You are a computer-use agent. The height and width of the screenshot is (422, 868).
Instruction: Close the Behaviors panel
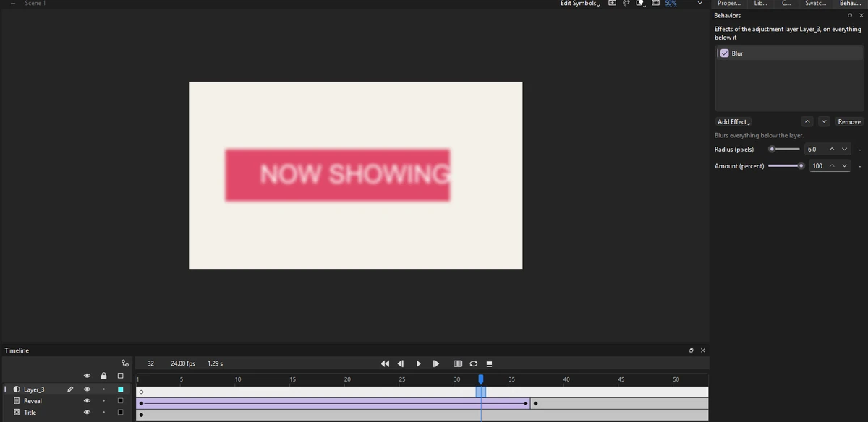tap(860, 16)
